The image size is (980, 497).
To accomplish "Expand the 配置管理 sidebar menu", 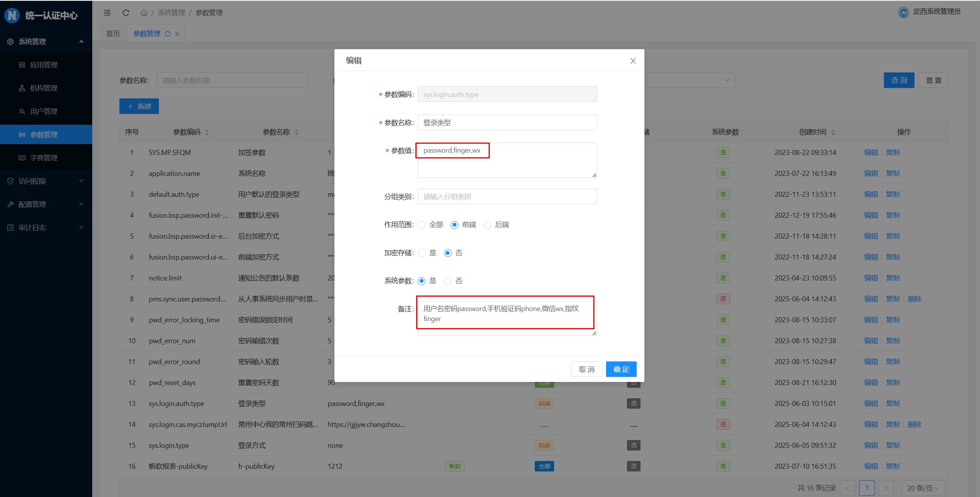I will [46, 204].
